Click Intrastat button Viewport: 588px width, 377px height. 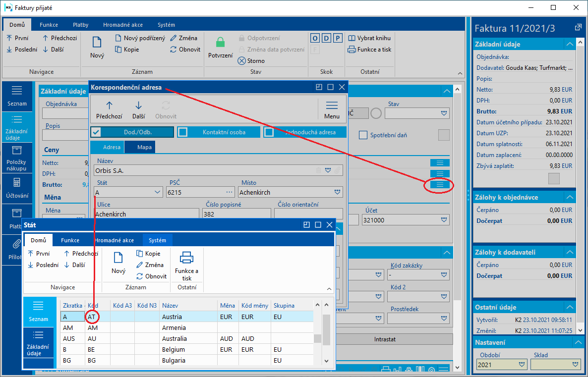click(385, 339)
